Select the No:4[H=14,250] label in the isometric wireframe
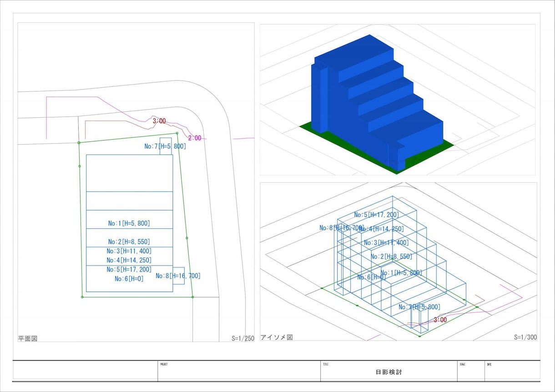Screen dimensions: 555x392 click(x=381, y=229)
